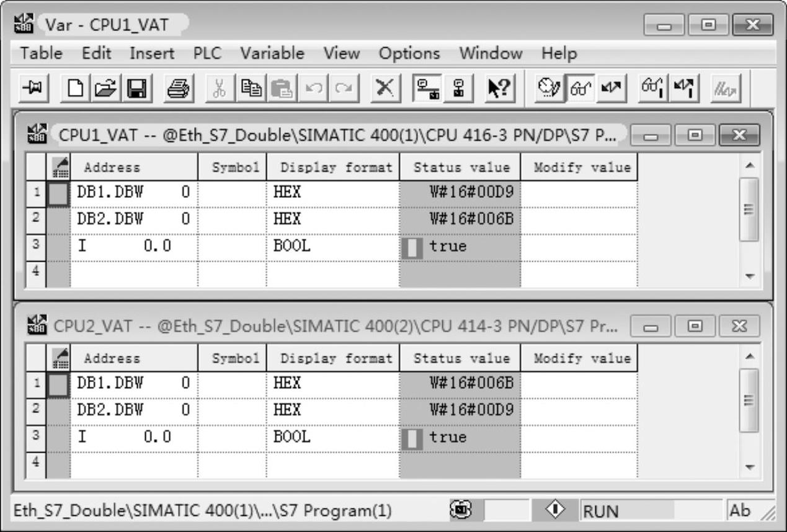The width and height of the screenshot is (787, 532).
Task: Click the CPU2_VAT child window icon
Action: (x=38, y=324)
